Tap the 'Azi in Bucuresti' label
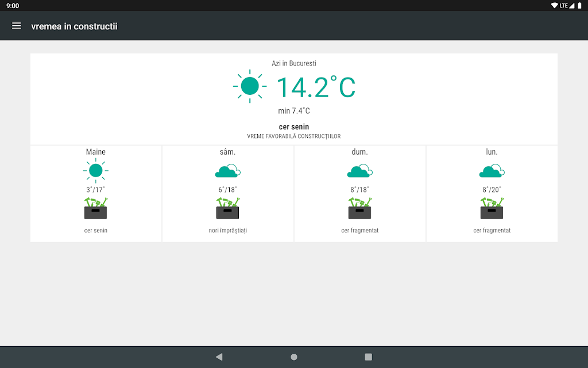The height and width of the screenshot is (368, 588). (x=294, y=63)
